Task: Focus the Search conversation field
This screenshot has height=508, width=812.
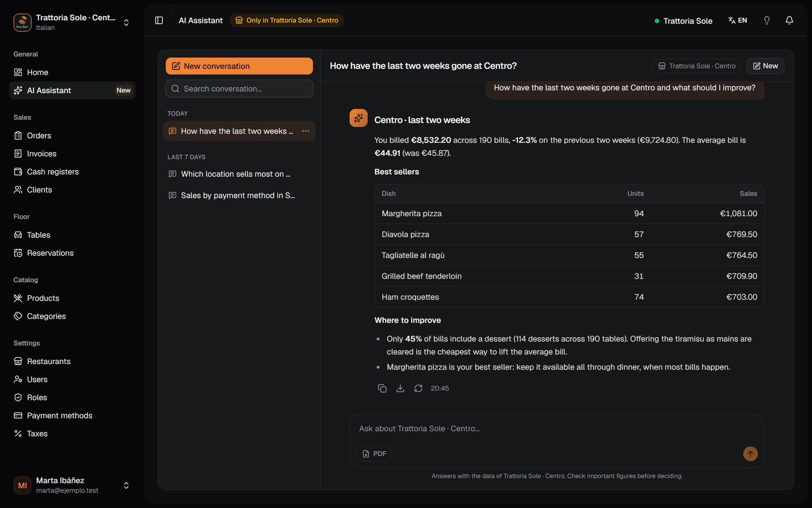Action: pos(239,89)
